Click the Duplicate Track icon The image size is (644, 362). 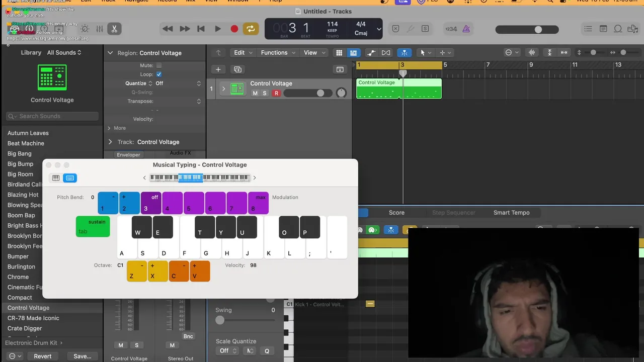237,69
